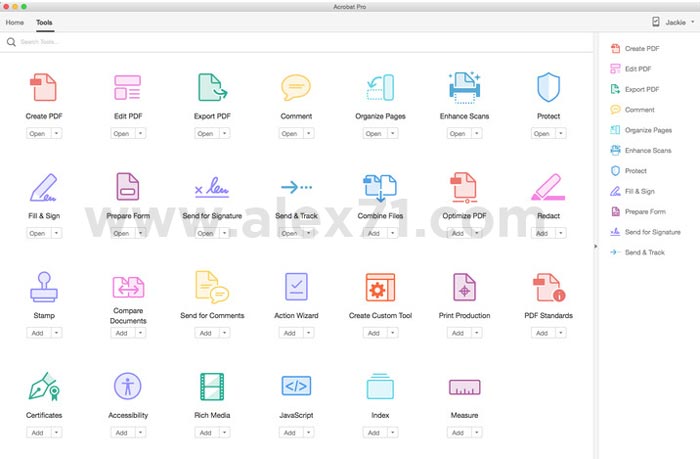Click Add button under Certificates
Image resolution: width=700 pixels, height=459 pixels.
point(38,432)
